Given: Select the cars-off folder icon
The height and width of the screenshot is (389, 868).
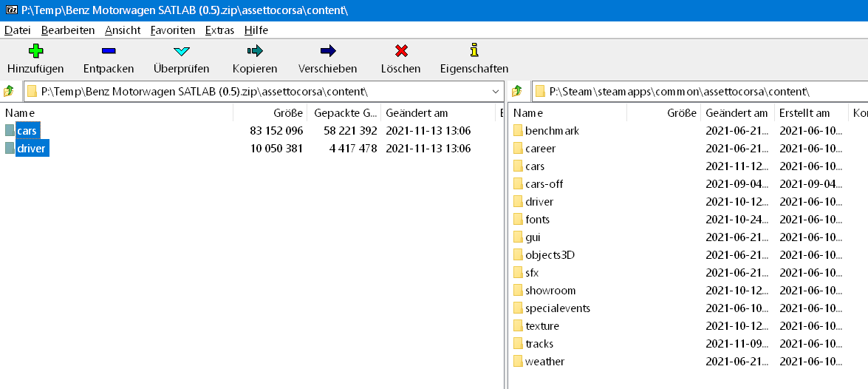Looking at the screenshot, I should pyautogui.click(x=518, y=184).
